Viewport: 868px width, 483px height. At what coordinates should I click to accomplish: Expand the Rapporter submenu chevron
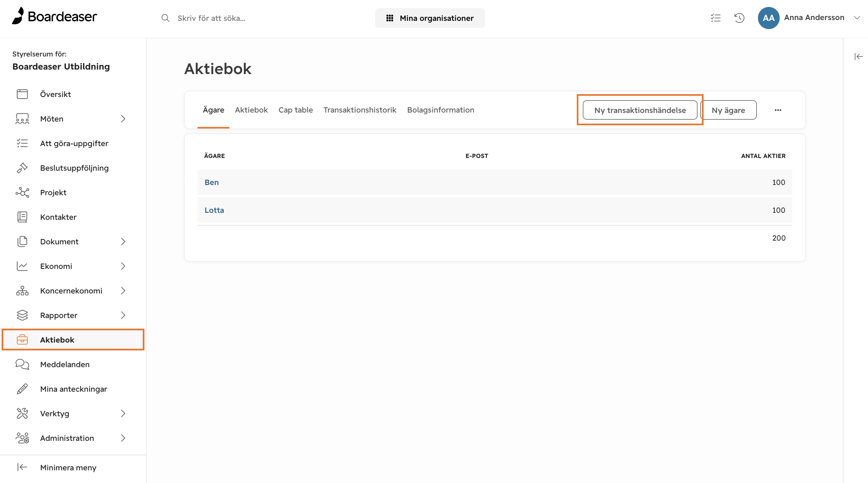pos(123,315)
